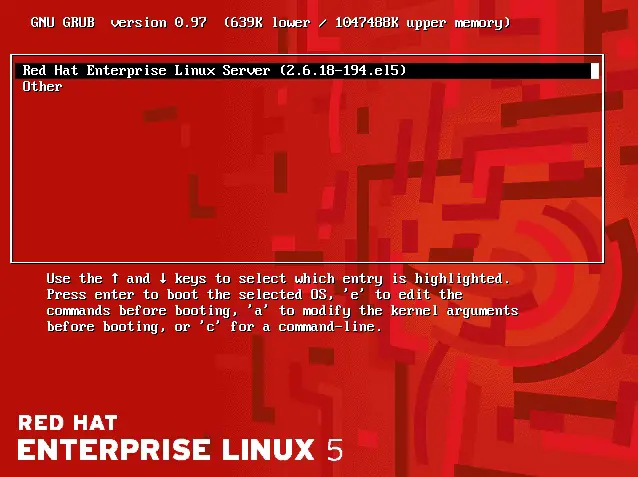Click the version 0.97 label
Viewport: 638px width, 477px height.
(x=159, y=22)
